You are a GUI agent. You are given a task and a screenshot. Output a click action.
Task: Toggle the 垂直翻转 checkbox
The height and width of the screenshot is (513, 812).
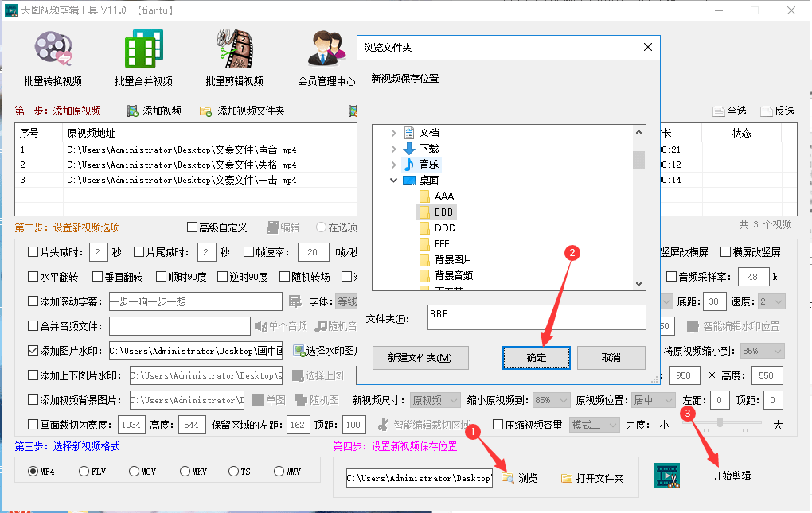tap(97, 277)
